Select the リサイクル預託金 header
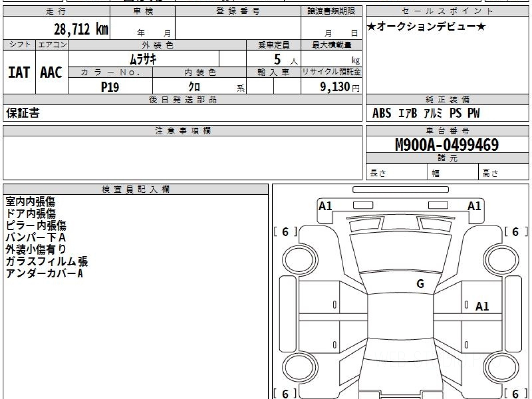The height and width of the screenshot is (399, 532). (331, 72)
